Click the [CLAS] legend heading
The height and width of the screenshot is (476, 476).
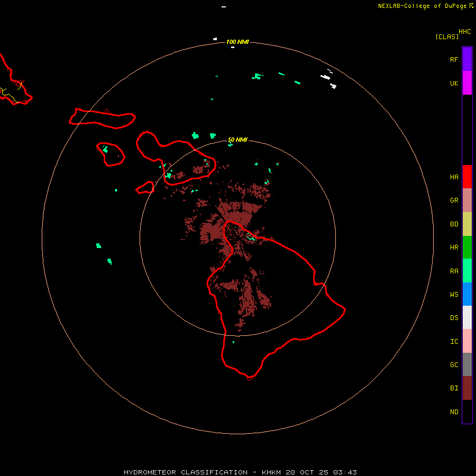tap(447, 36)
